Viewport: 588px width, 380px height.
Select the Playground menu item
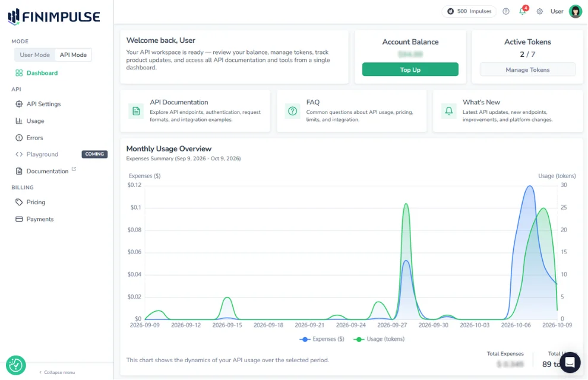click(42, 154)
